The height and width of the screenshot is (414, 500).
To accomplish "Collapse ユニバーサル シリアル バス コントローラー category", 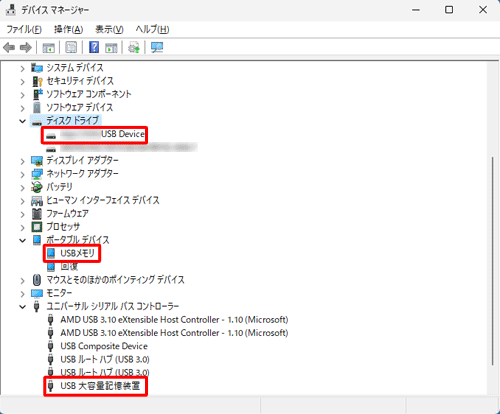I will 22,307.
